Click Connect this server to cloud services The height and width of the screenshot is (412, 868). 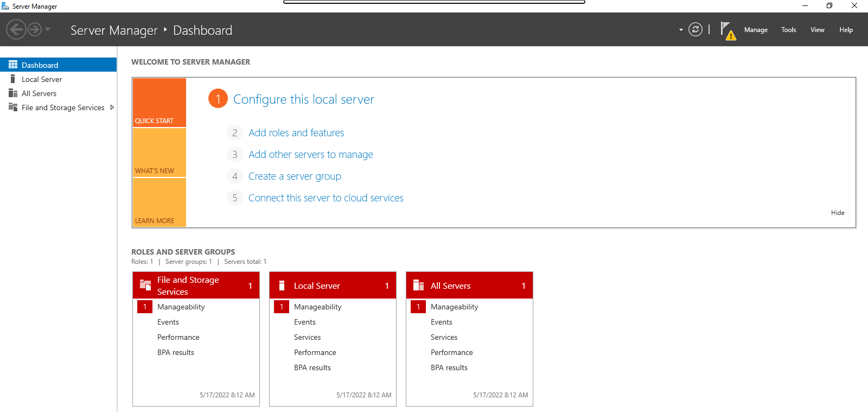pyautogui.click(x=326, y=198)
